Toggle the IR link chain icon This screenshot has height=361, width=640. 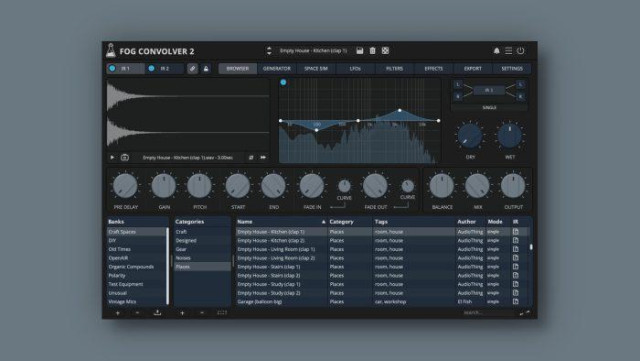tap(192, 69)
